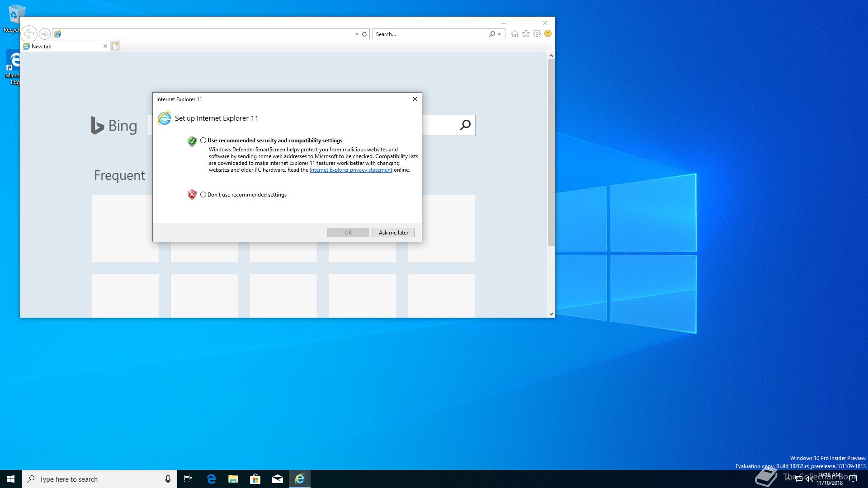Select Use recommended security settings option

(271, 141)
